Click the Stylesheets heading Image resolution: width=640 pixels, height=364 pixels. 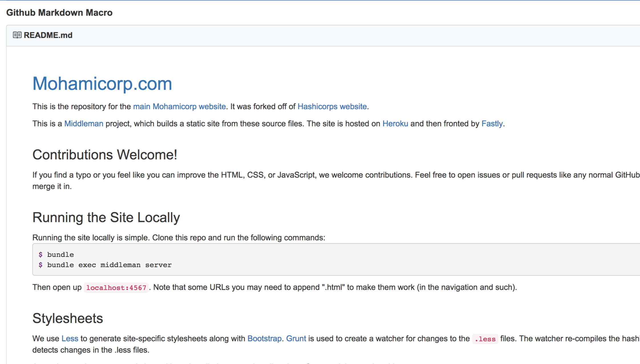(68, 318)
